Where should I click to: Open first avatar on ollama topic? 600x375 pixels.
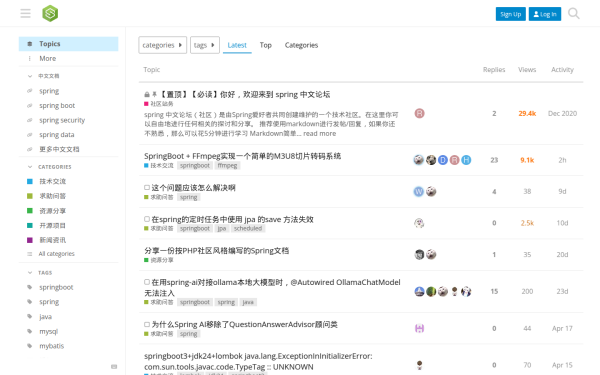(419, 292)
